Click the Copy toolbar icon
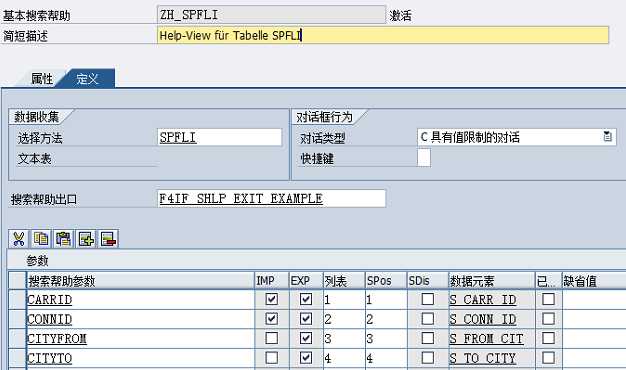 point(41,239)
